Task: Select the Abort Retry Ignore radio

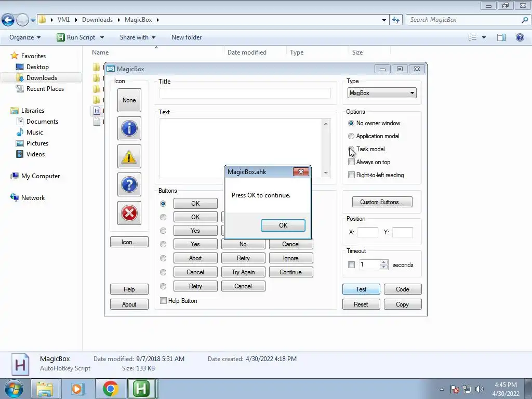Action: coord(163,258)
